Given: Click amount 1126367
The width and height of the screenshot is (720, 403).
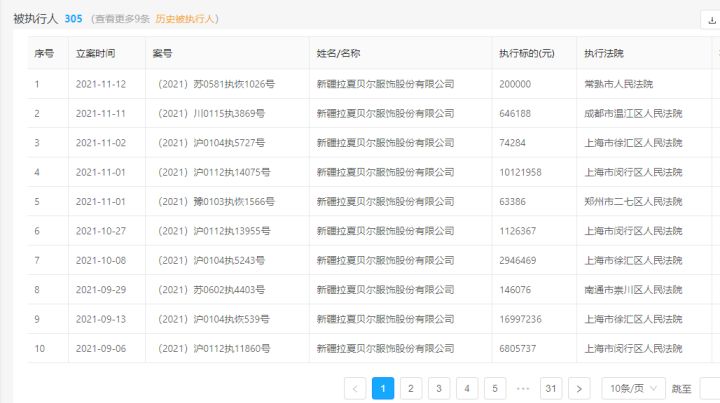Looking at the screenshot, I should click(518, 231).
